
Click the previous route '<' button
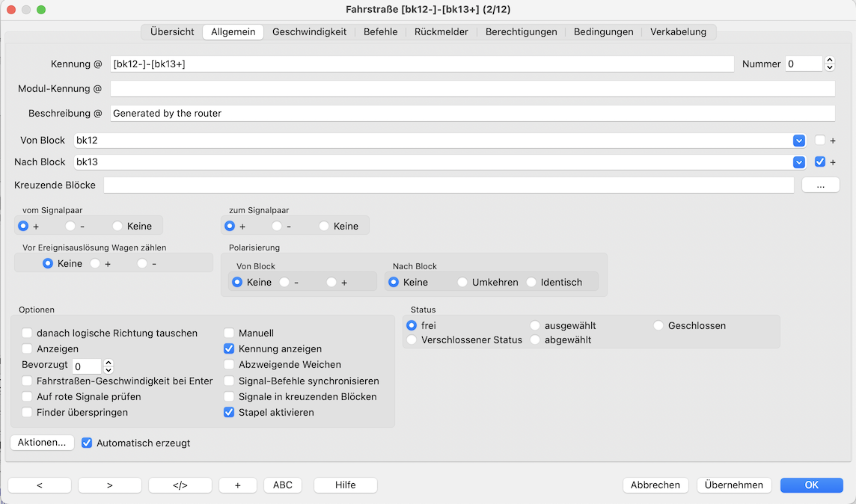tap(40, 485)
